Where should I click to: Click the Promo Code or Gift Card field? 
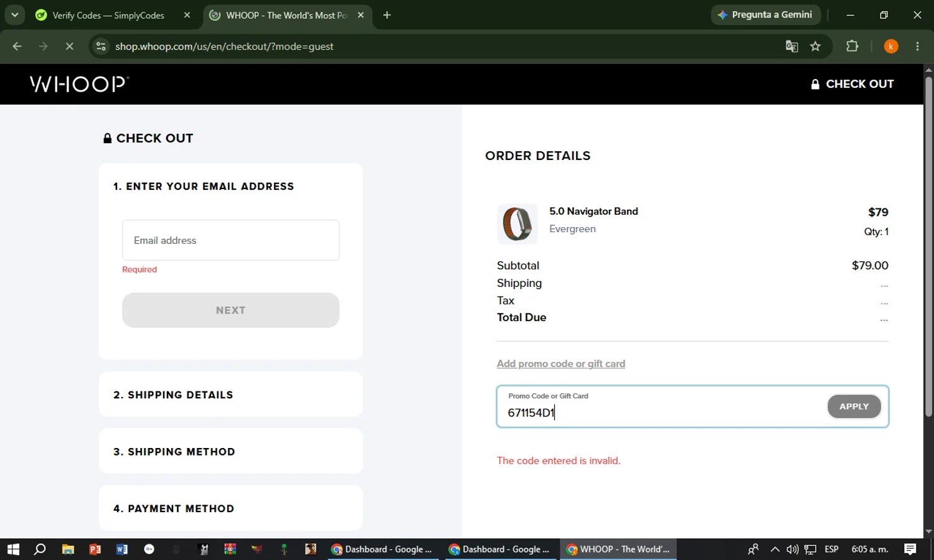[663, 407]
